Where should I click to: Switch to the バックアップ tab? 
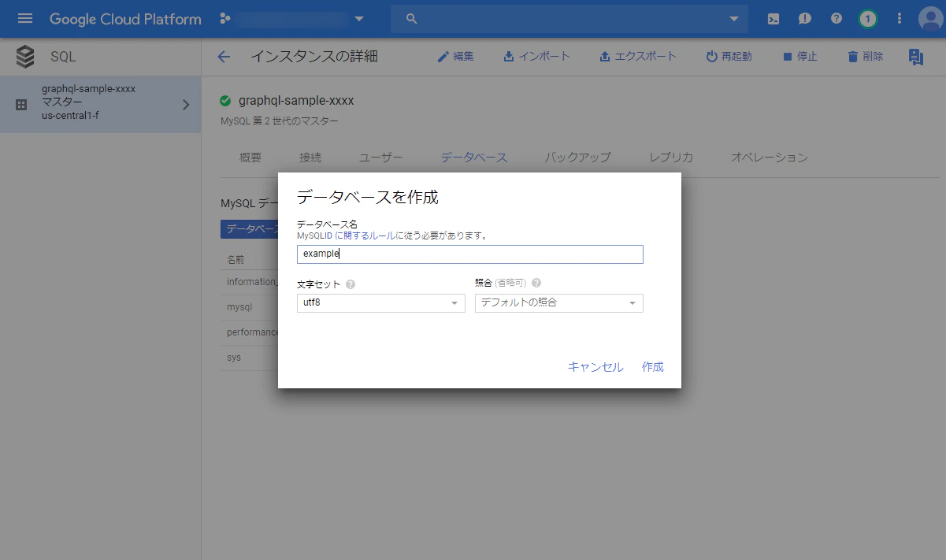coord(578,158)
